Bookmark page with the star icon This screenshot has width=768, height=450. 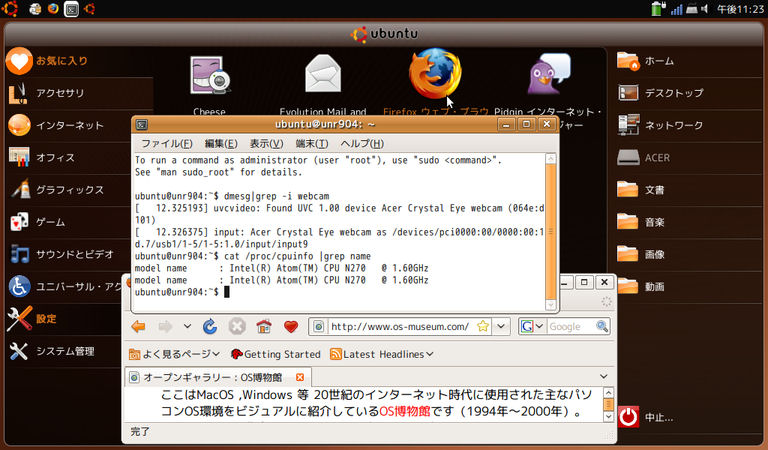tap(483, 326)
